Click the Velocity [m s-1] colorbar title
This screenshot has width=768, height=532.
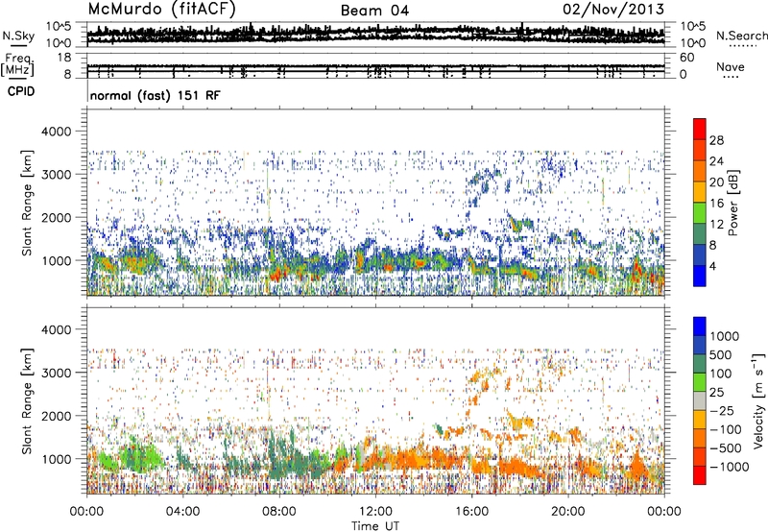pyautogui.click(x=758, y=400)
